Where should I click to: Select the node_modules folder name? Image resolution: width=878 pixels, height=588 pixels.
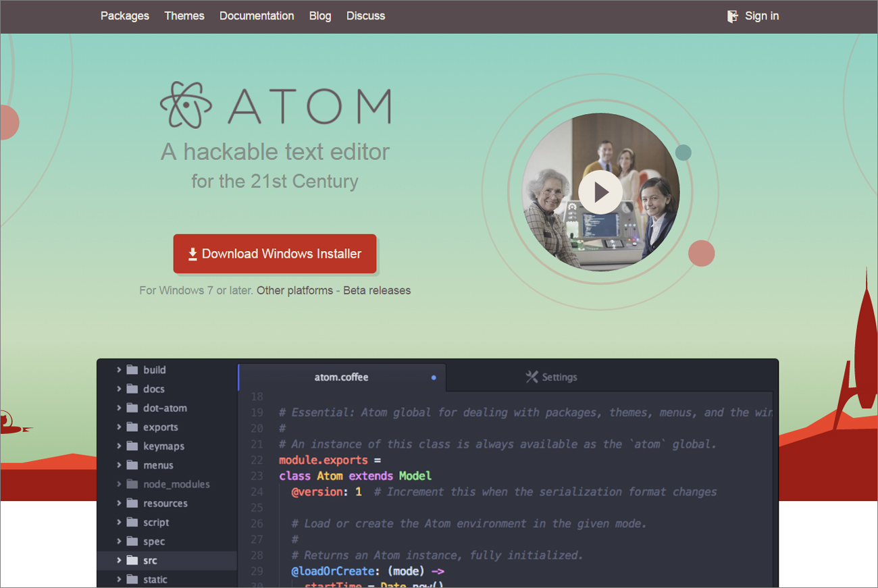(176, 485)
